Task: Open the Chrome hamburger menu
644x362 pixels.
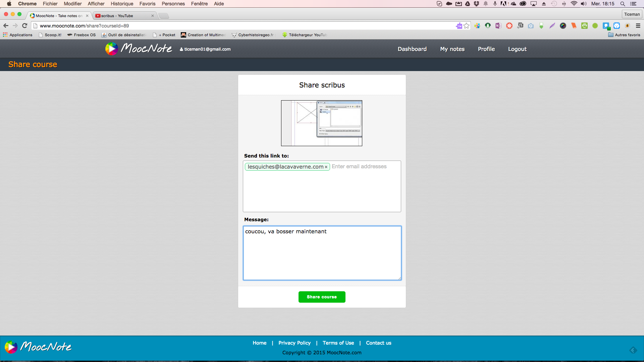Action: [638, 26]
